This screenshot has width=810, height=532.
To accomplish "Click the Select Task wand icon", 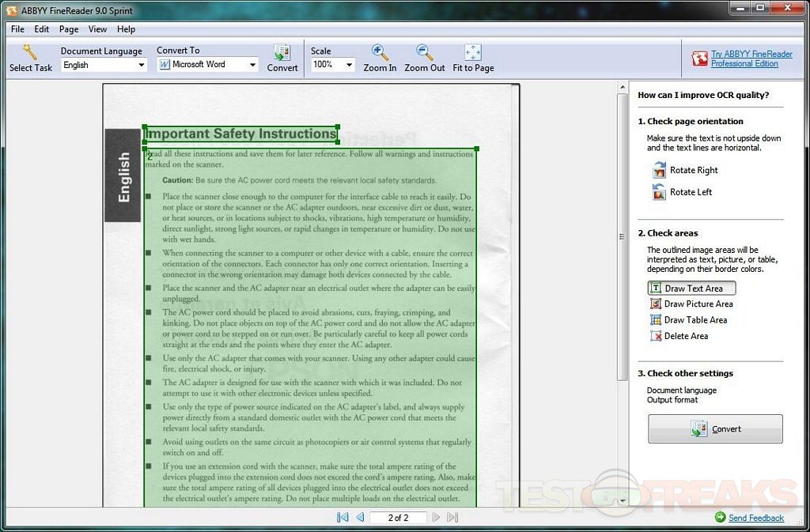I will pos(30,52).
